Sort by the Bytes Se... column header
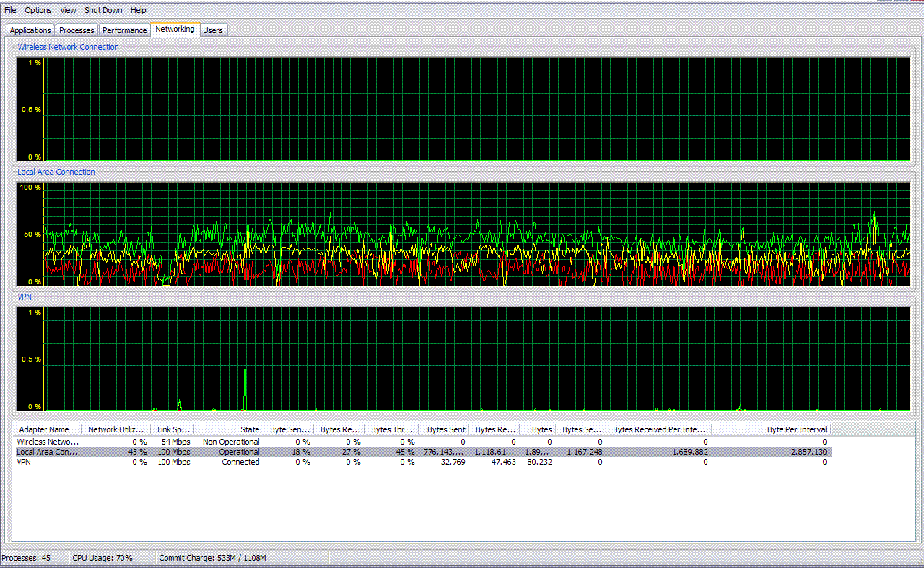 click(x=580, y=429)
